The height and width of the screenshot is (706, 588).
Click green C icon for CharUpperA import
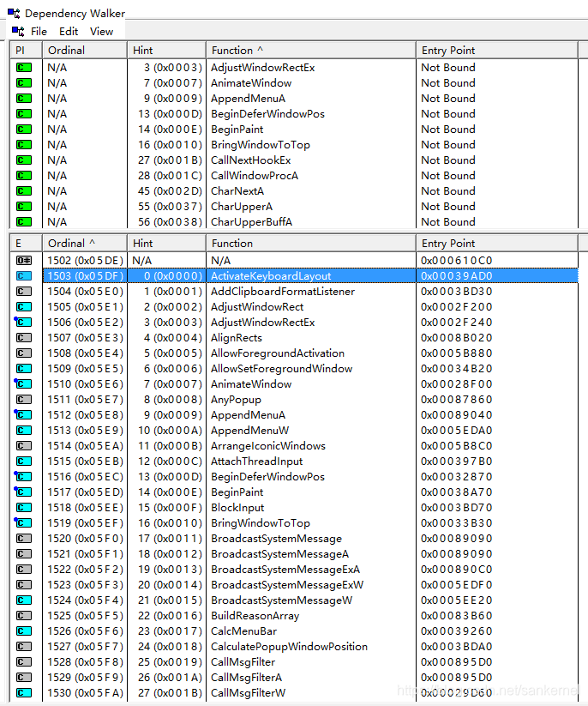[24, 206]
